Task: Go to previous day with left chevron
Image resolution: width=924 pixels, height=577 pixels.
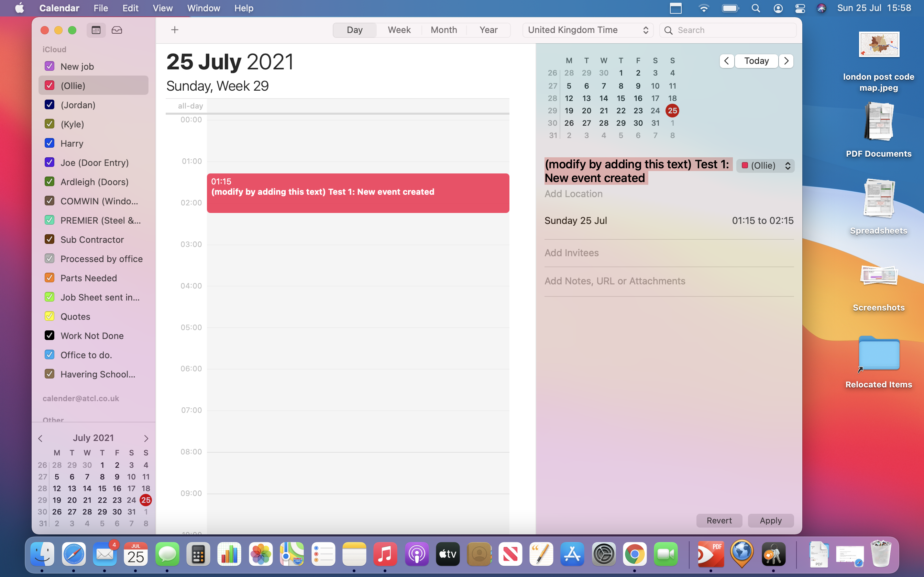Action: [726, 61]
